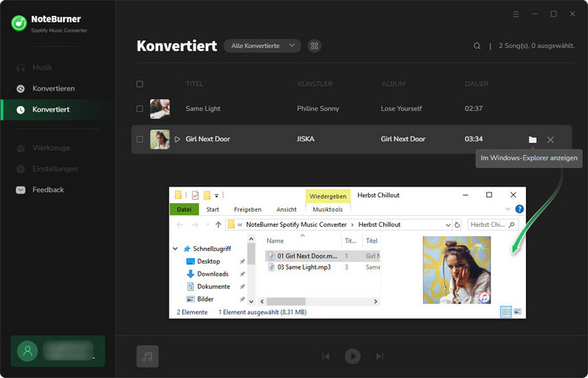Open the NoteBurner hamburger menu icon
This screenshot has width=588, height=378.
(x=516, y=14)
